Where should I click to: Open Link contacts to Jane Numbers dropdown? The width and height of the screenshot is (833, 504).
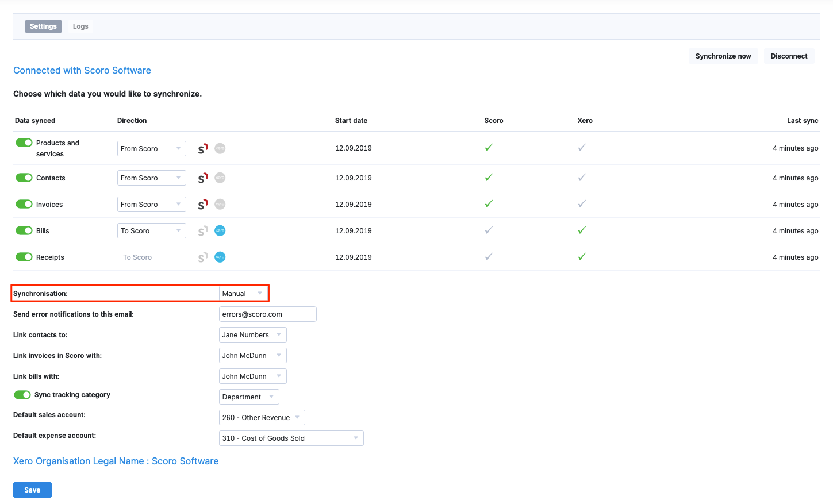pyautogui.click(x=253, y=335)
